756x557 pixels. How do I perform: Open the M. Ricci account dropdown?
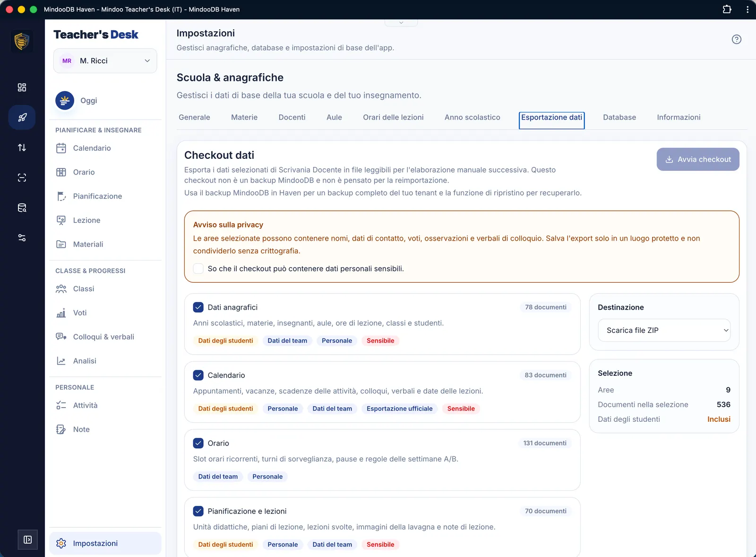click(105, 61)
